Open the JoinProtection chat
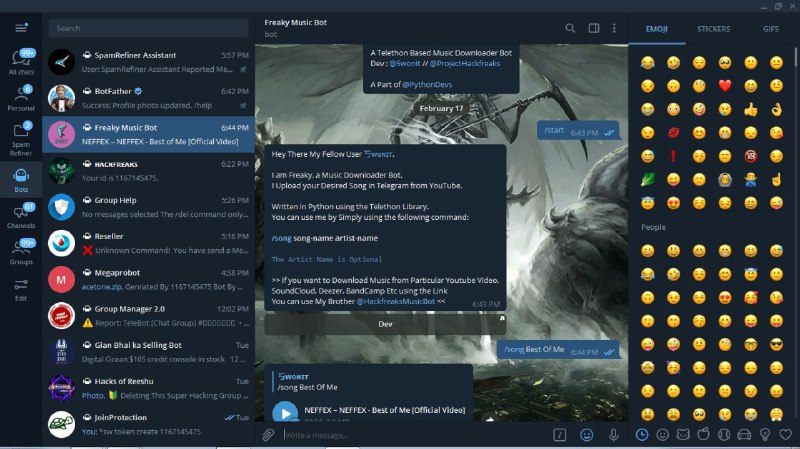800x449 pixels. (148, 425)
